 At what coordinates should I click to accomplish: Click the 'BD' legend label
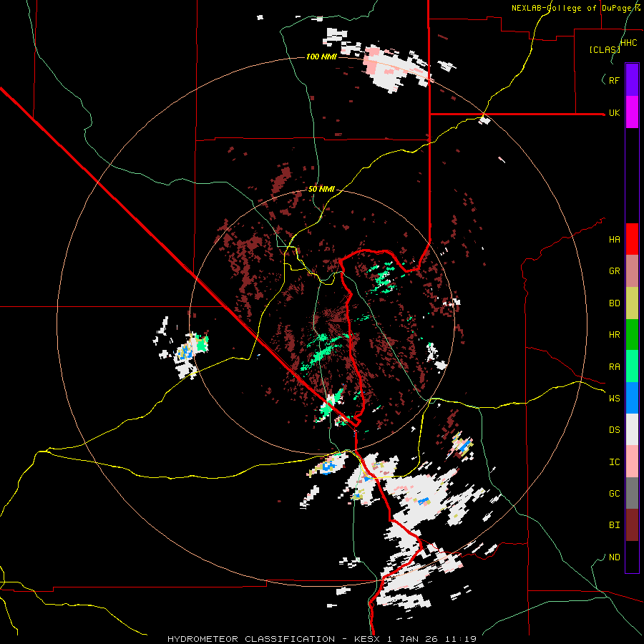coord(614,303)
